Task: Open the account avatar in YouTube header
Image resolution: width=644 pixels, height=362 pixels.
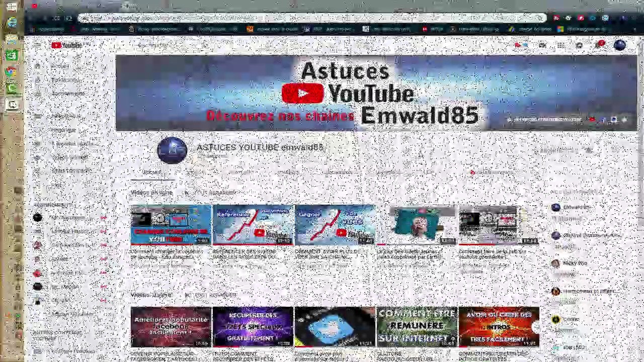Action: (x=620, y=45)
